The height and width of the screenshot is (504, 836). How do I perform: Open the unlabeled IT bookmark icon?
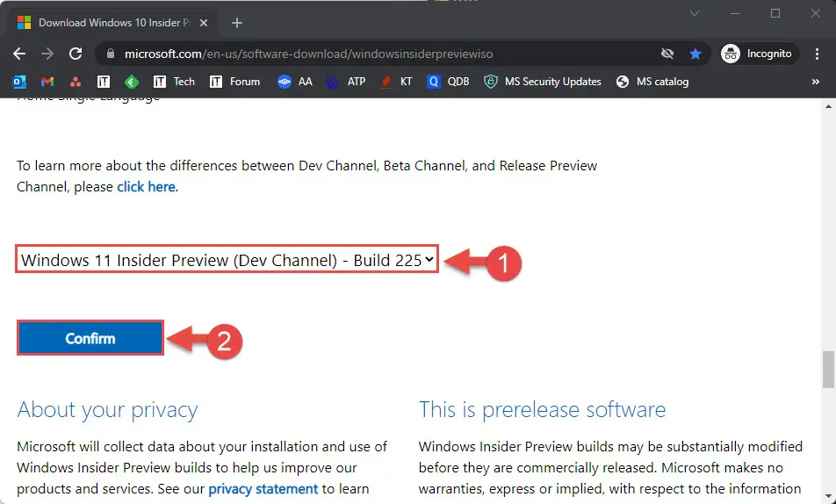point(104,82)
